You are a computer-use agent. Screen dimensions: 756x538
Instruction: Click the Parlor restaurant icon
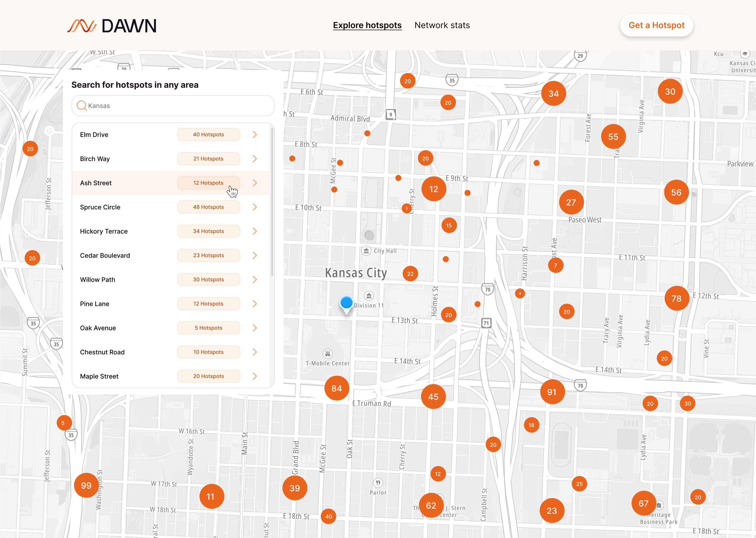(x=378, y=483)
